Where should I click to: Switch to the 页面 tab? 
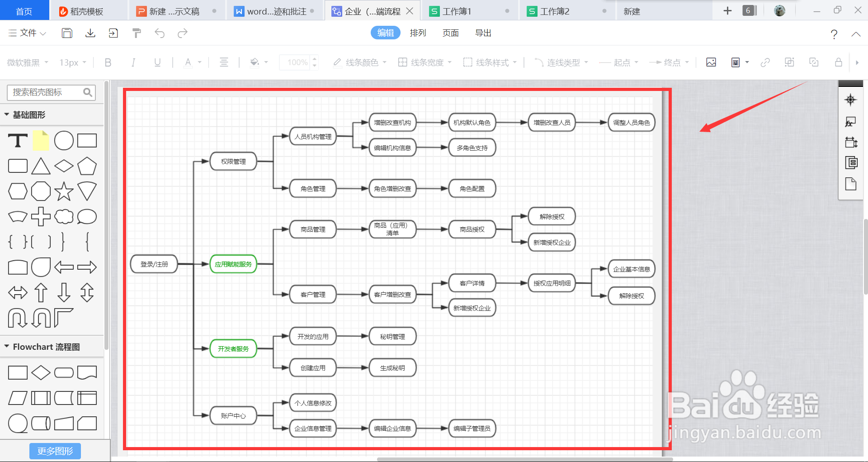451,33
